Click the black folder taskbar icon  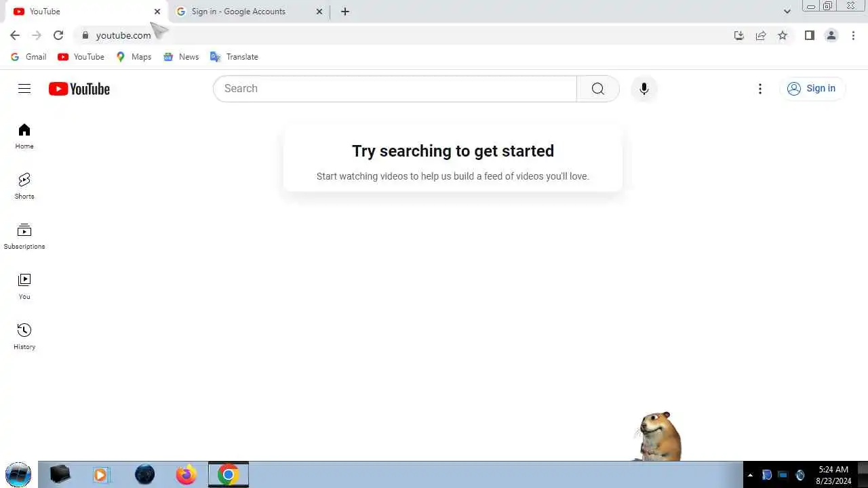point(60,474)
